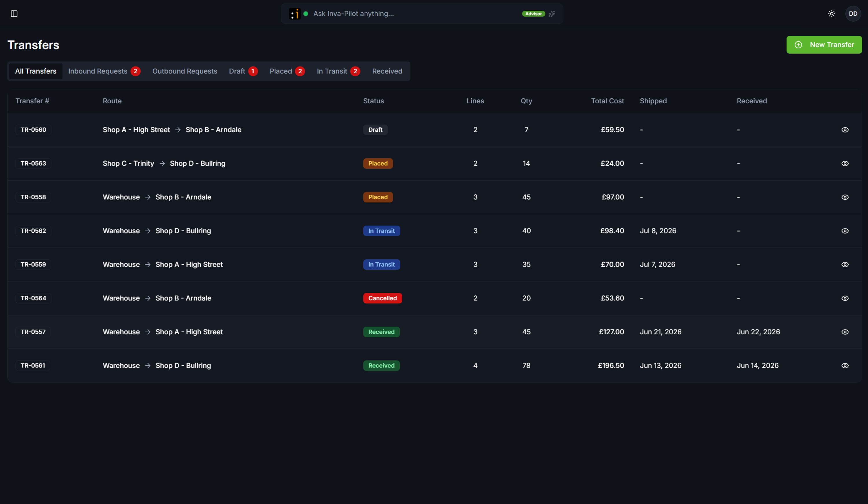Click Shop A - High Street in TR-0560

tap(136, 130)
